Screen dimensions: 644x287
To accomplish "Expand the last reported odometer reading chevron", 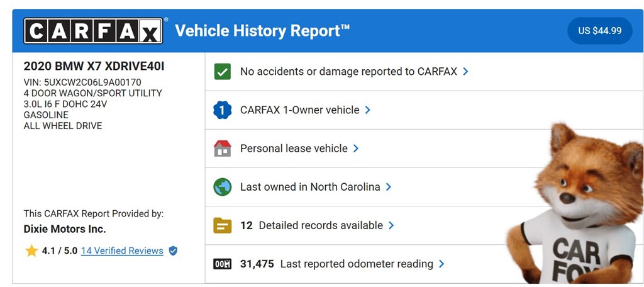I will pyautogui.click(x=441, y=264).
